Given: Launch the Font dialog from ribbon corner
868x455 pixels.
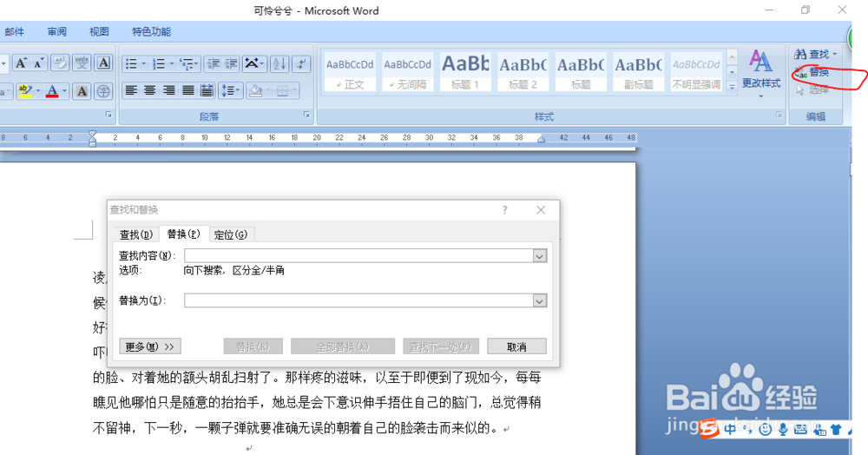Looking at the screenshot, I should click(x=108, y=115).
